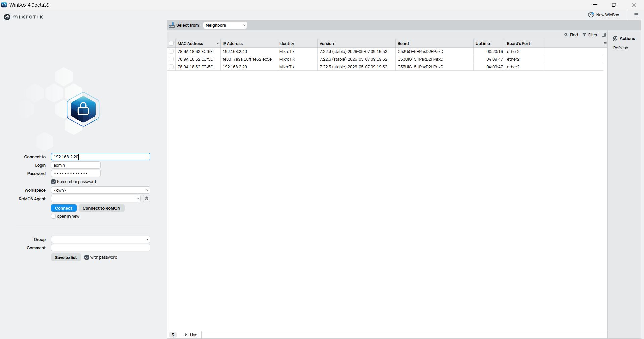Check the row with IP 192.168.2.20
The height and width of the screenshot is (339, 644).
tap(171, 67)
